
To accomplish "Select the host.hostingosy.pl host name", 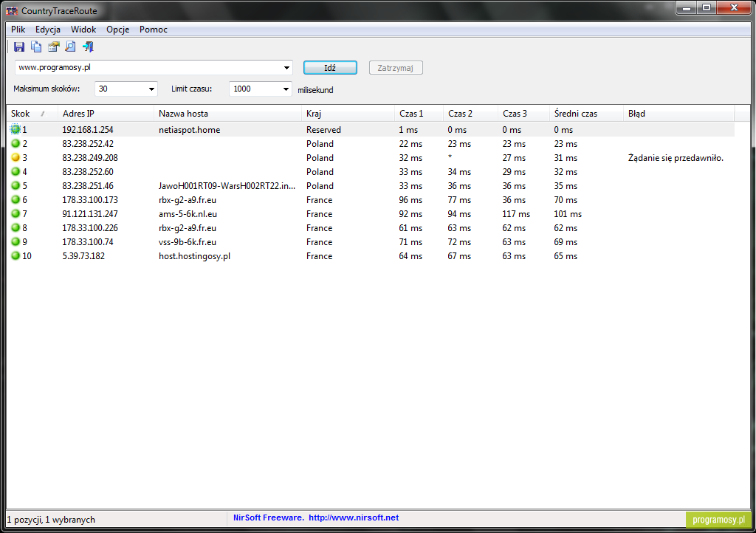I will click(x=194, y=256).
